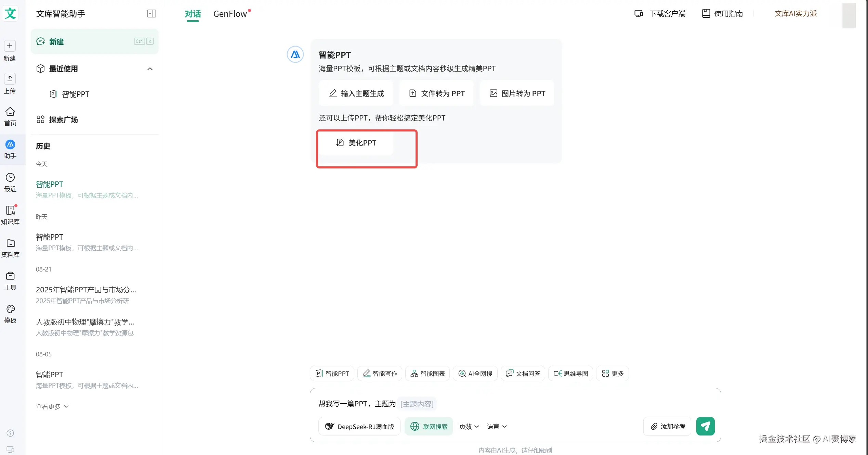
Task: Click the [主题内容] topic input placeholder
Action: coord(417,404)
